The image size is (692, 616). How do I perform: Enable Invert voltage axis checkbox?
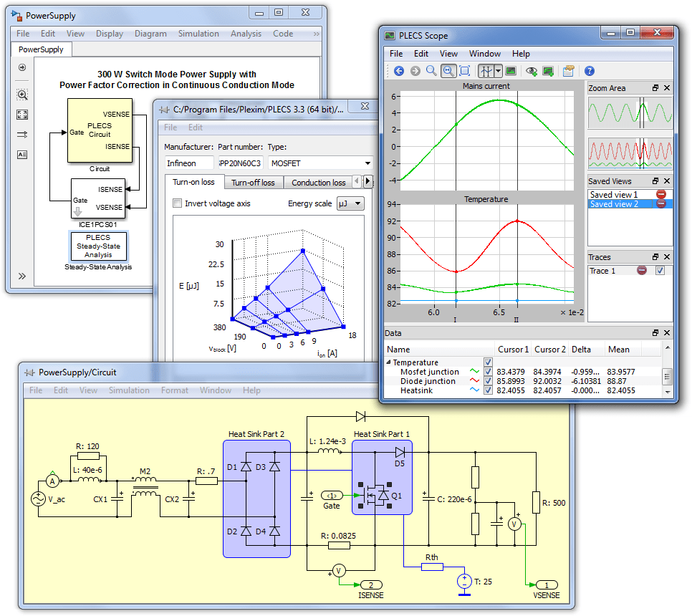[x=178, y=203]
